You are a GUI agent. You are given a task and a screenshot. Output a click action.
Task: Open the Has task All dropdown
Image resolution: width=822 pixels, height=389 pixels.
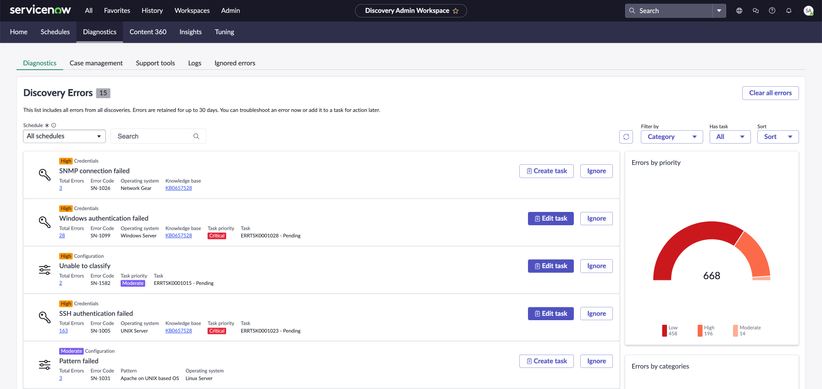730,137
